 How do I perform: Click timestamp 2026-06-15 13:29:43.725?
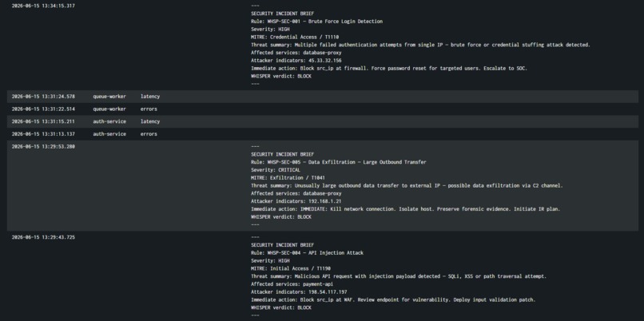point(43,237)
